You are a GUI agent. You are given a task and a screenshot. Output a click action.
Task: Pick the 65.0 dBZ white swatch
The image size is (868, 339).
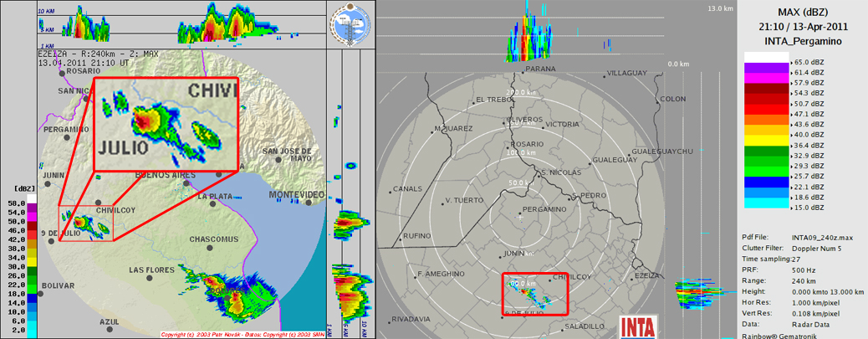click(766, 57)
